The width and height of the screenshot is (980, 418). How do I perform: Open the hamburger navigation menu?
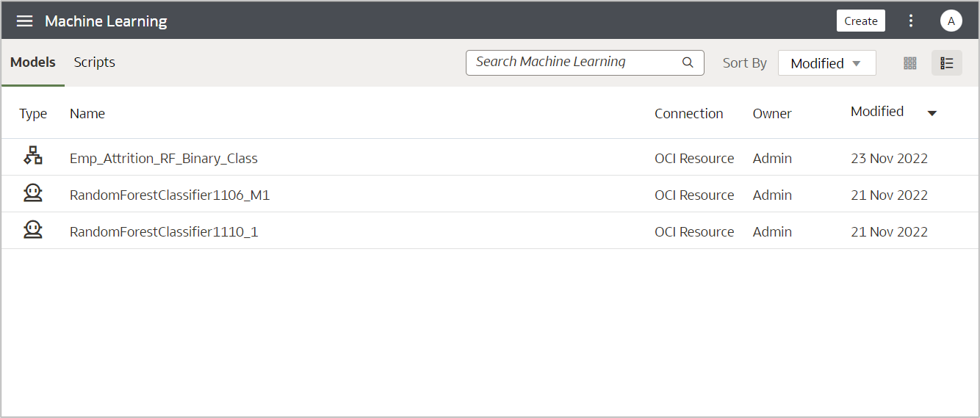coord(25,21)
